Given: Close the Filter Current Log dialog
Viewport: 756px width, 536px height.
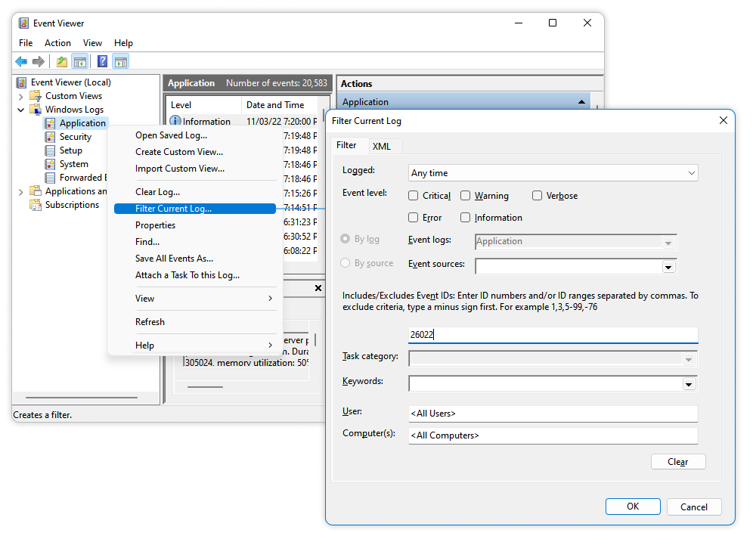Looking at the screenshot, I should click(x=723, y=120).
